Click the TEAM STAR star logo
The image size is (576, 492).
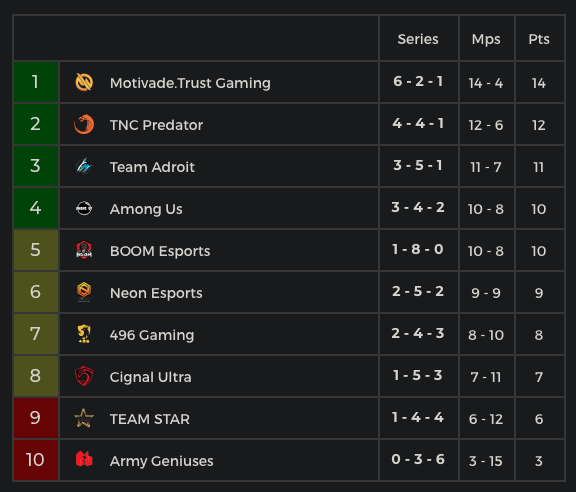pyautogui.click(x=84, y=418)
